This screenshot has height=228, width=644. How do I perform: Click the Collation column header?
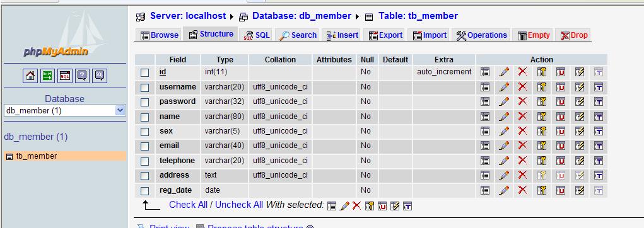(x=280, y=59)
